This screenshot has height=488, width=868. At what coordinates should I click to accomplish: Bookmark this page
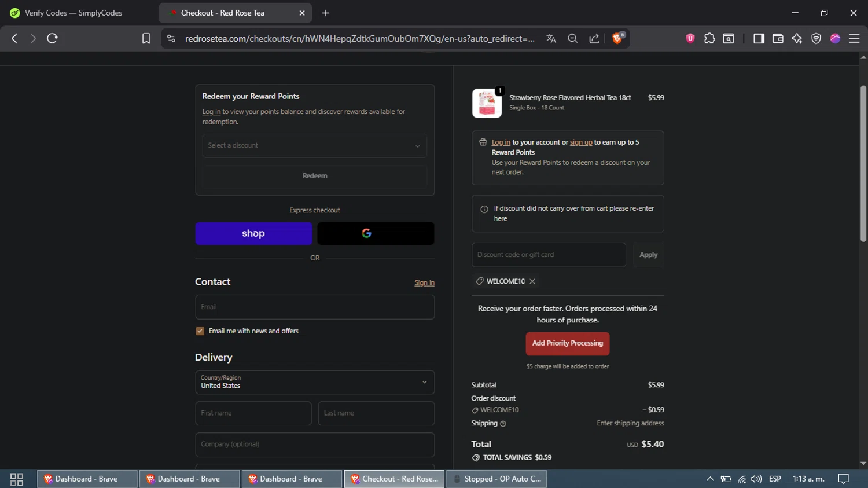point(146,38)
